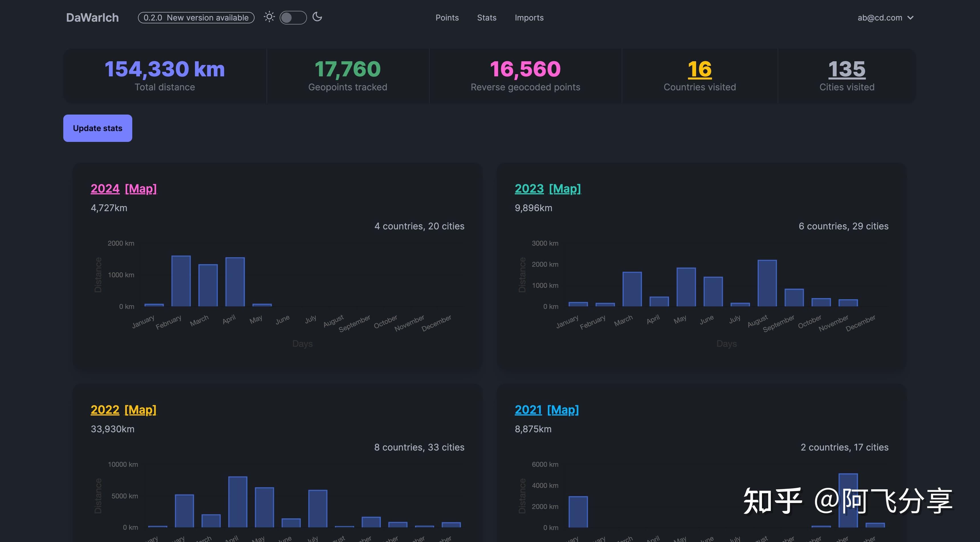Open the 2021 Map link

[563, 410]
